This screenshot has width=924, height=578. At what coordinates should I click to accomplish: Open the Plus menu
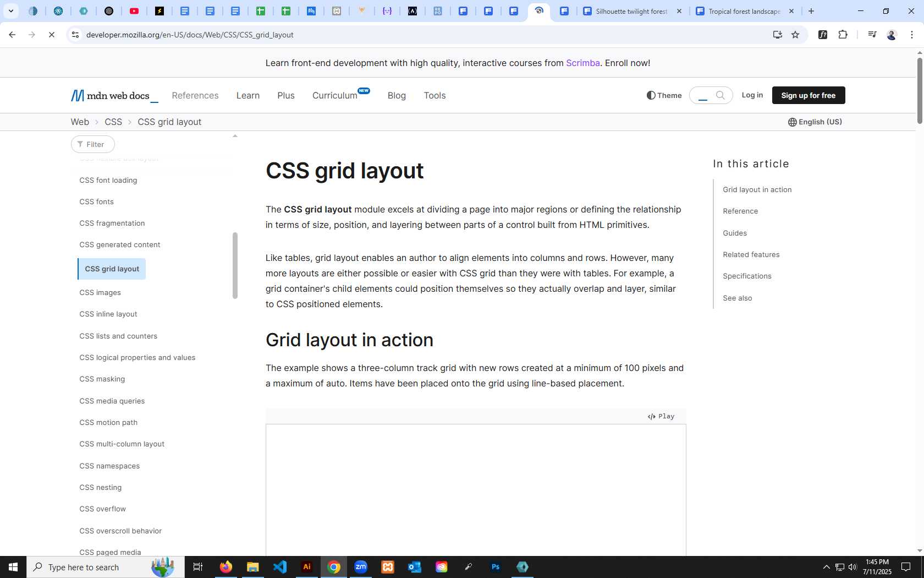point(286,95)
